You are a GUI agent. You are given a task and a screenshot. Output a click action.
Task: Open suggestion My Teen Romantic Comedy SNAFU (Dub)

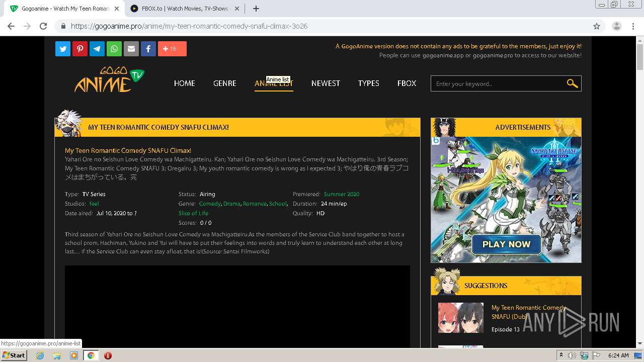[x=529, y=312]
